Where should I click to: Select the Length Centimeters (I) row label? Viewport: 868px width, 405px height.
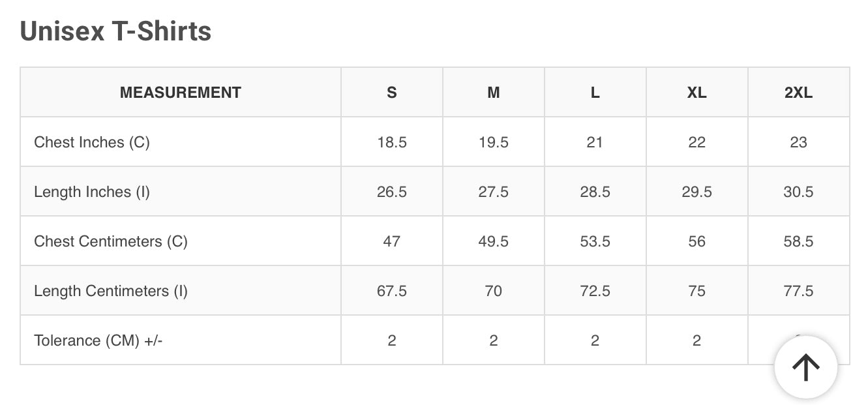[111, 291]
